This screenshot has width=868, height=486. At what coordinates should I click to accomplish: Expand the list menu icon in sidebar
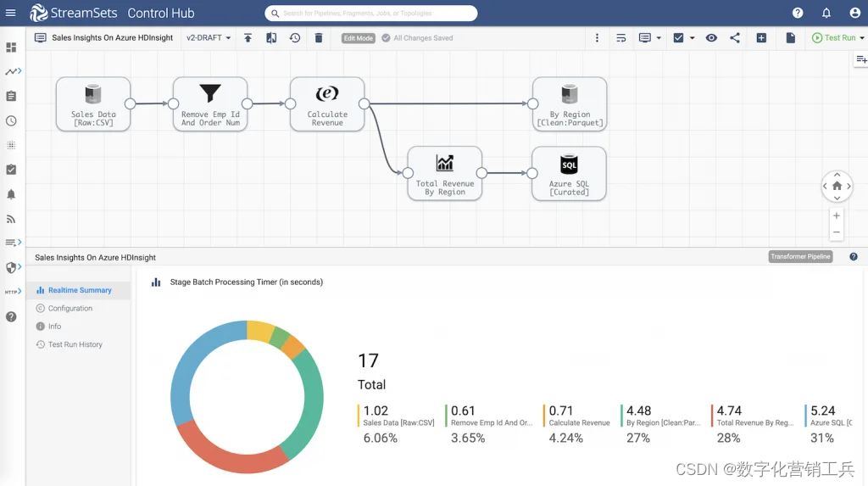[x=14, y=243]
